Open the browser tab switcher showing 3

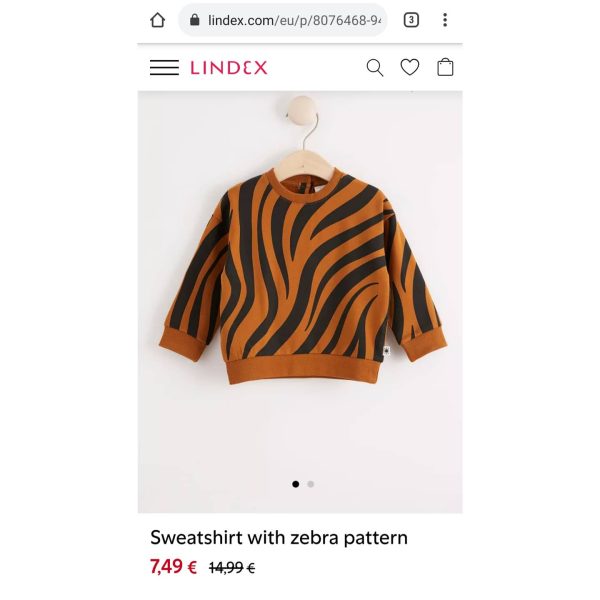[411, 20]
